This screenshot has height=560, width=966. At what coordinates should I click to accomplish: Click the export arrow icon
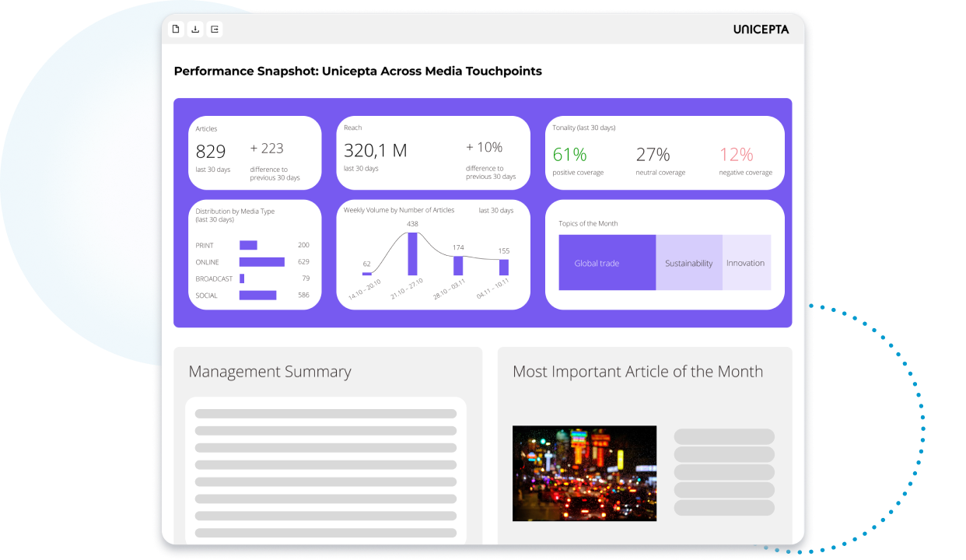(215, 30)
